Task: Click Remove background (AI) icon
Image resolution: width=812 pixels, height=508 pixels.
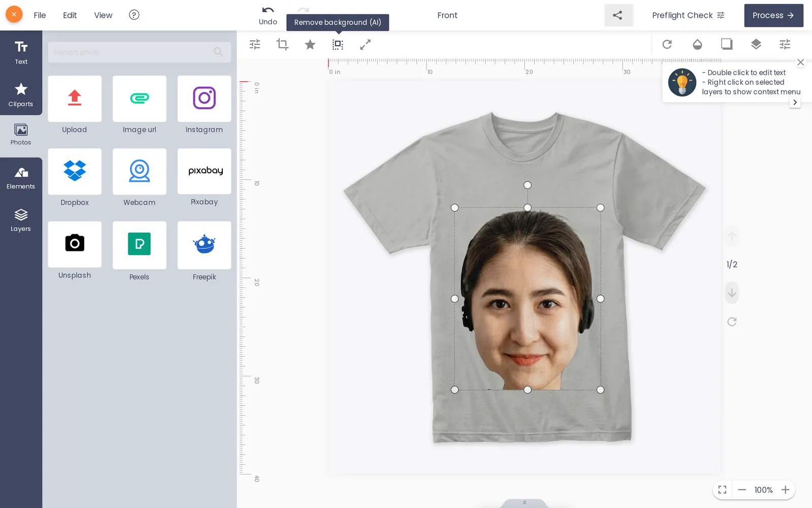Action: [x=337, y=45]
